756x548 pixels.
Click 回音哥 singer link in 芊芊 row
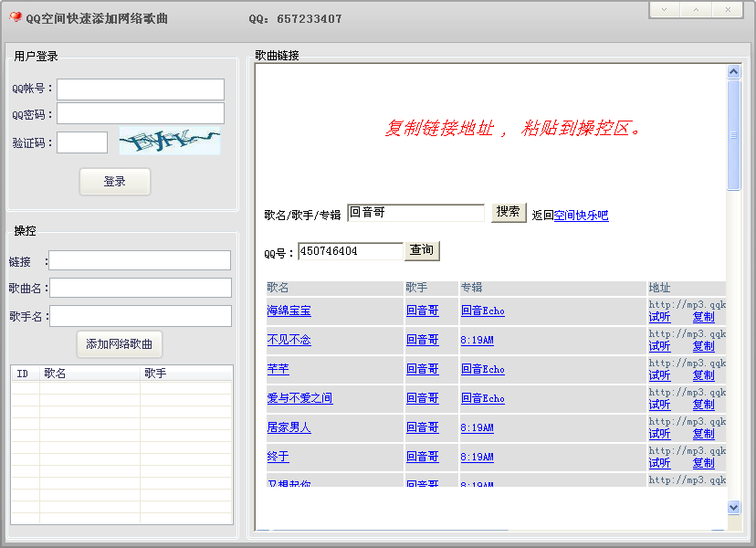423,369
